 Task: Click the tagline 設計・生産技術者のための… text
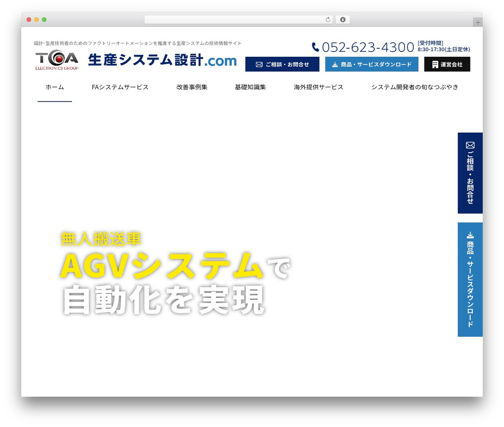pyautogui.click(x=138, y=43)
